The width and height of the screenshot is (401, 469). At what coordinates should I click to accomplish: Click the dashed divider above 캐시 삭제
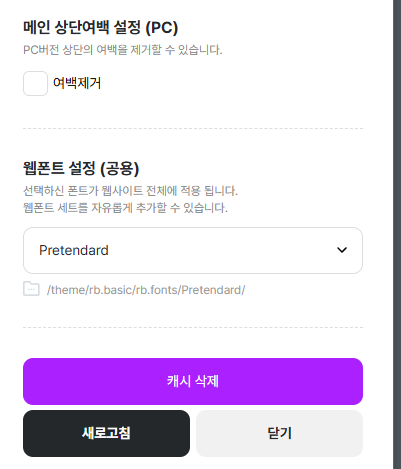pos(193,327)
